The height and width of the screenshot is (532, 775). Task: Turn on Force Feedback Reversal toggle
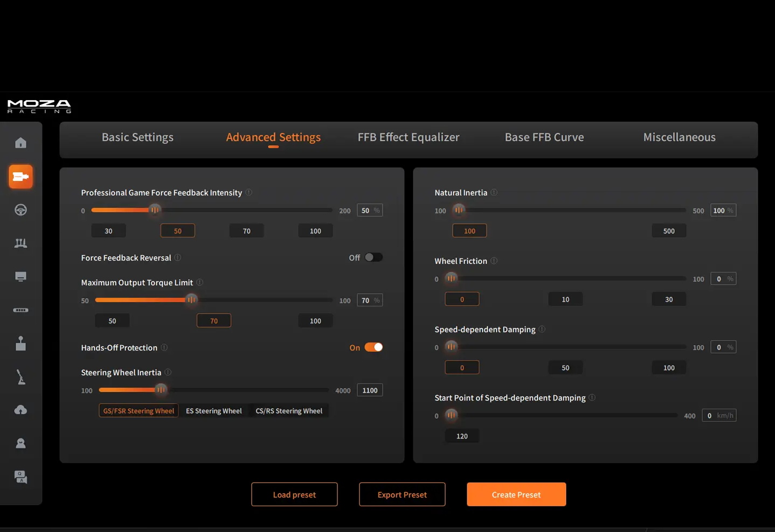(x=373, y=257)
